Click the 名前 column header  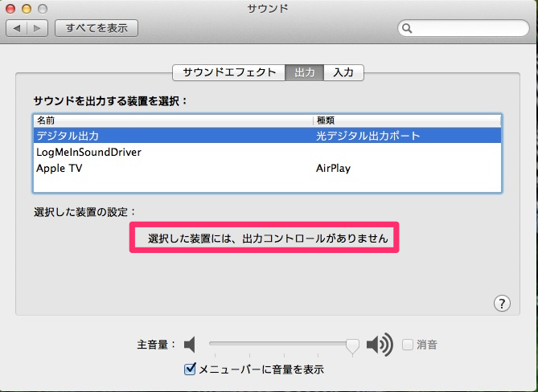click(x=173, y=120)
